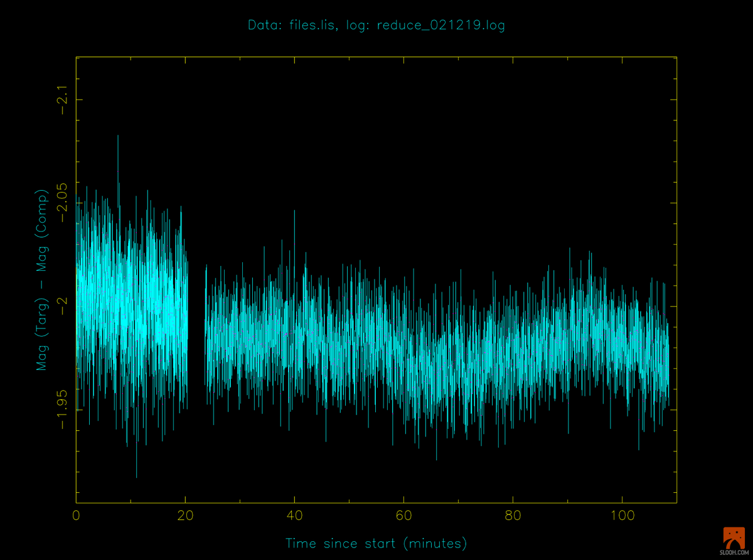The width and height of the screenshot is (753, 560).
Task: Click the y-axis tick label '−1.95'
Action: [63, 409]
